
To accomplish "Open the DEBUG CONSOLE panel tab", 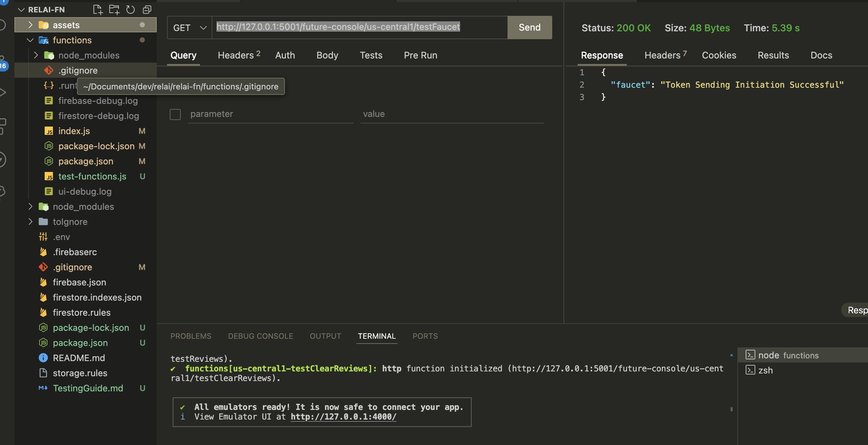I will (x=260, y=336).
